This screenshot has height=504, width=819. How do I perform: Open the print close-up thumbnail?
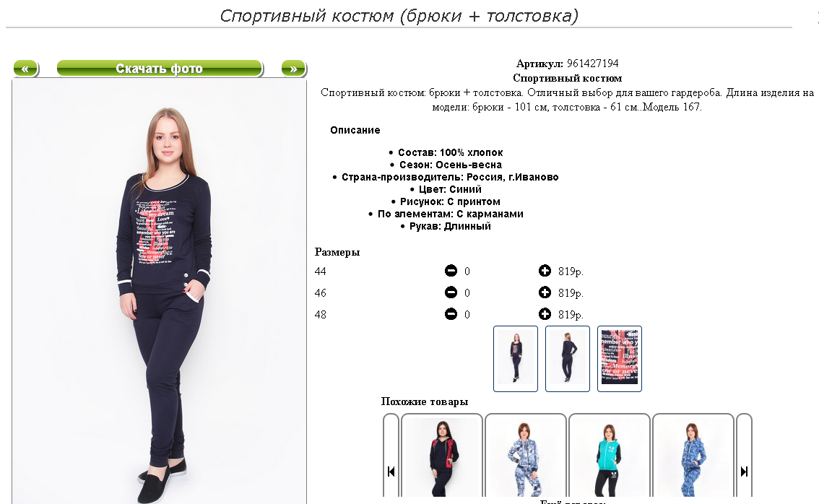[620, 359]
